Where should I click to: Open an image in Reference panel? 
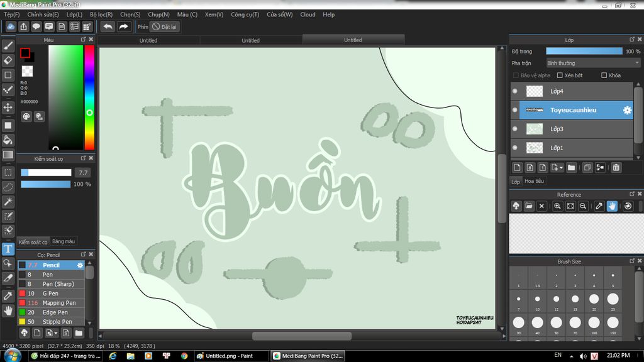[528, 206]
